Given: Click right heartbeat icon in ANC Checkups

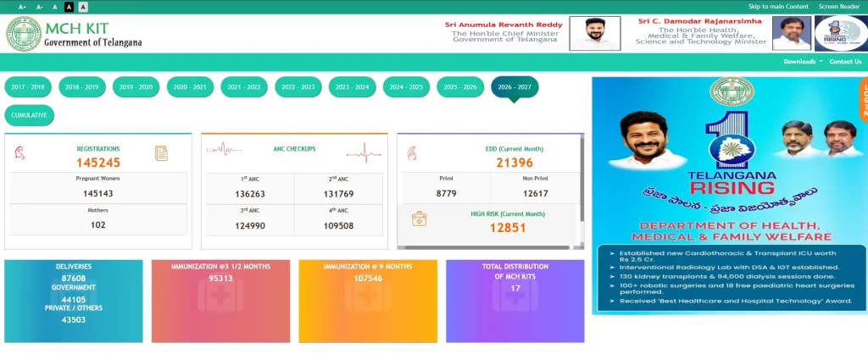Looking at the screenshot, I should point(364,152).
